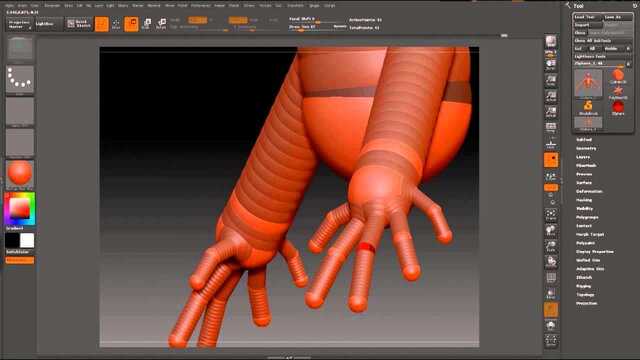The image size is (640, 360).
Task: Expand the Layers subpalette
Action: pos(583,157)
